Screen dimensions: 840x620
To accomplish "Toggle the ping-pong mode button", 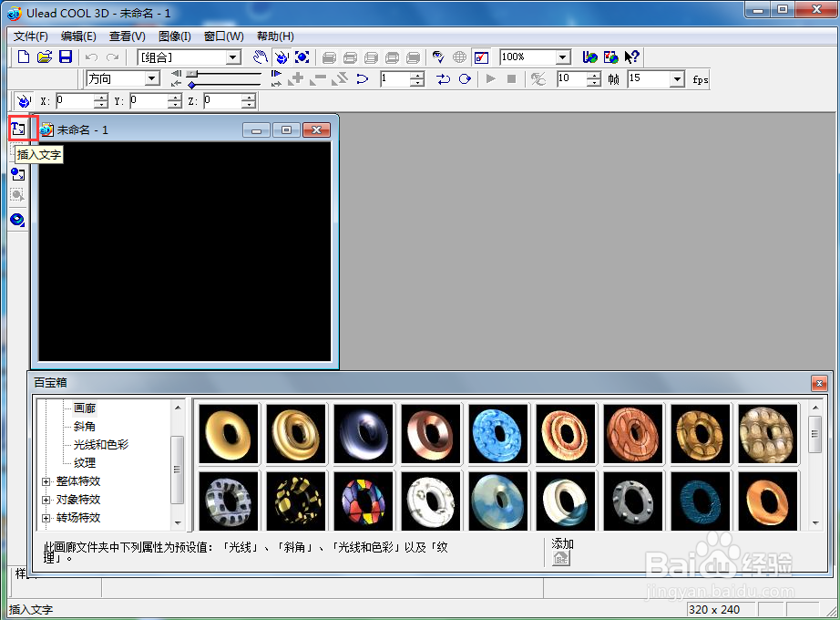I will [443, 78].
